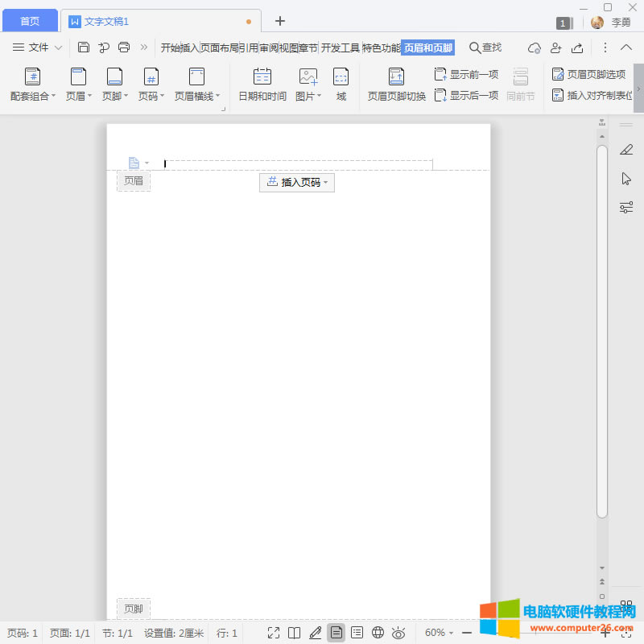Toggle fullscreen view icon in status bar
Screen dimensions: 644x644
click(x=274, y=633)
